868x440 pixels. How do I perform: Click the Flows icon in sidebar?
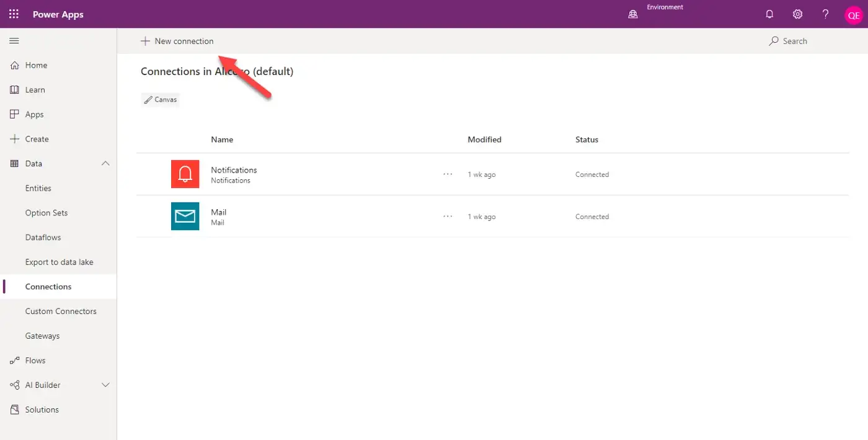tap(15, 361)
